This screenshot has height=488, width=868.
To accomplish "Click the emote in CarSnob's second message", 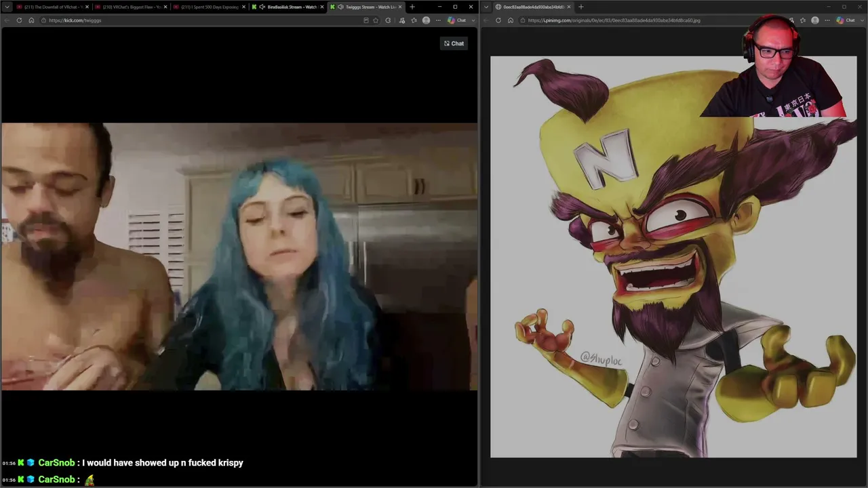I will [x=90, y=479].
